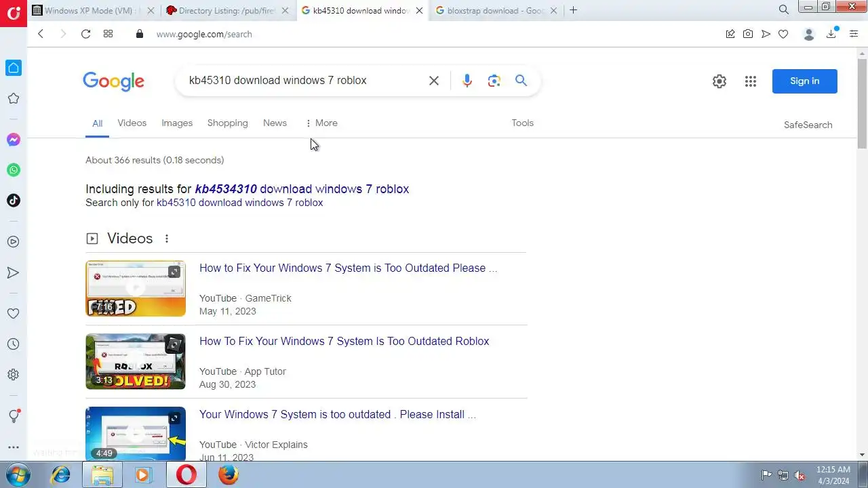Open the sidebar Player icon
The height and width of the screenshot is (488, 868).
pyautogui.click(x=13, y=242)
